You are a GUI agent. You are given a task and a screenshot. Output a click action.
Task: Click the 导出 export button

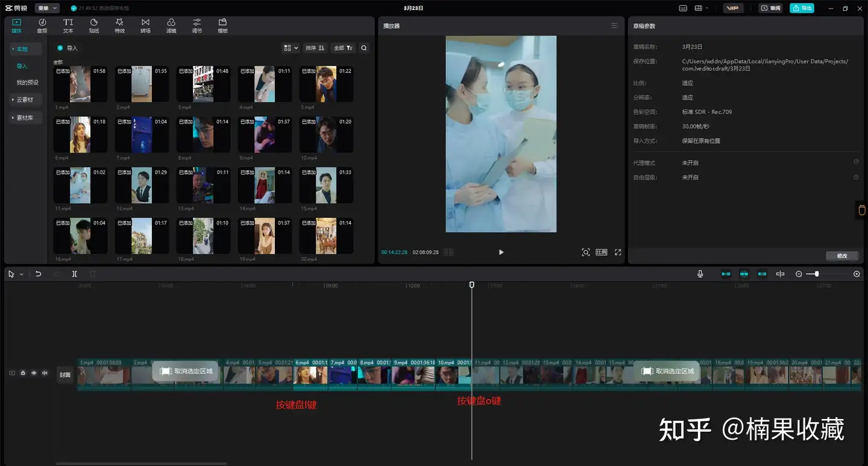point(802,8)
